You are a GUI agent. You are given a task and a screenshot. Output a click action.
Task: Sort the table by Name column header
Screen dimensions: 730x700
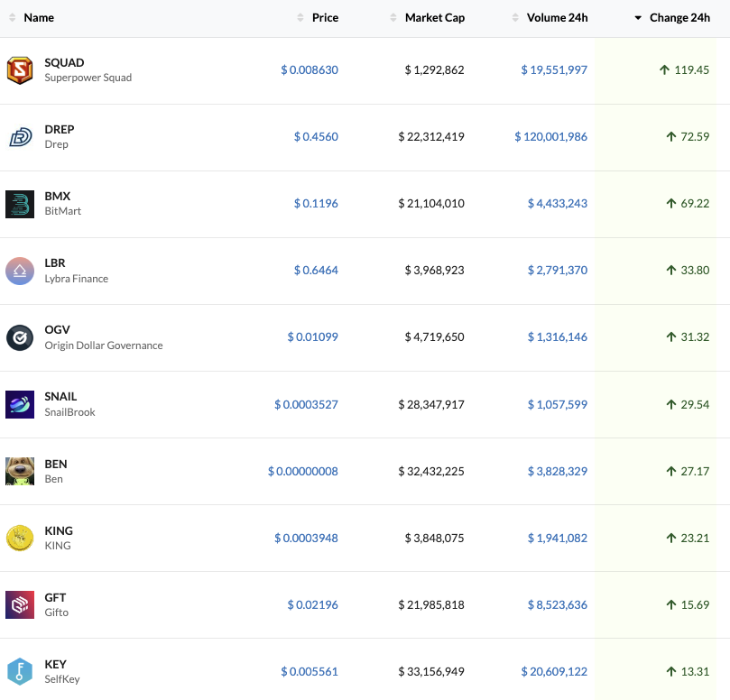tap(39, 18)
